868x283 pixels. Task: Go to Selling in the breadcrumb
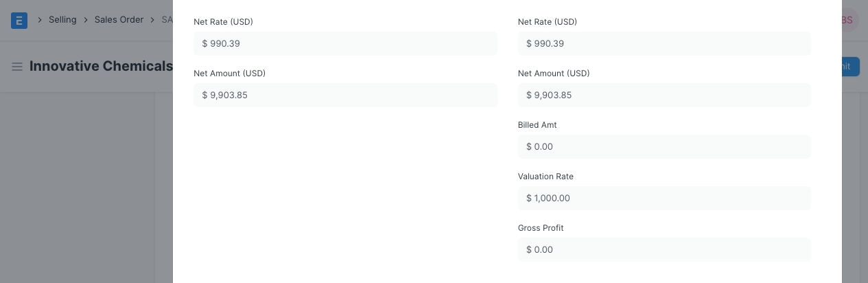pos(62,20)
